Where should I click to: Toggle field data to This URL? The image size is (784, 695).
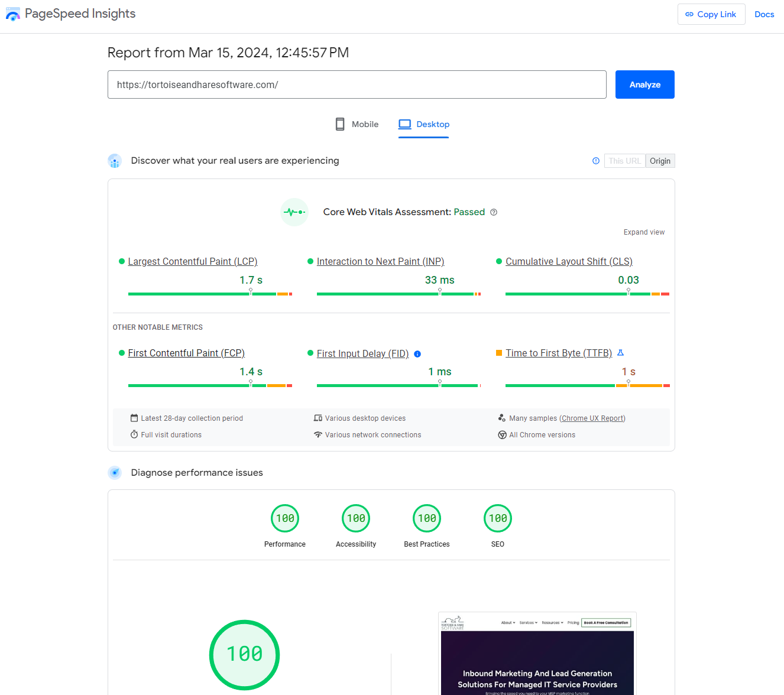pos(624,161)
